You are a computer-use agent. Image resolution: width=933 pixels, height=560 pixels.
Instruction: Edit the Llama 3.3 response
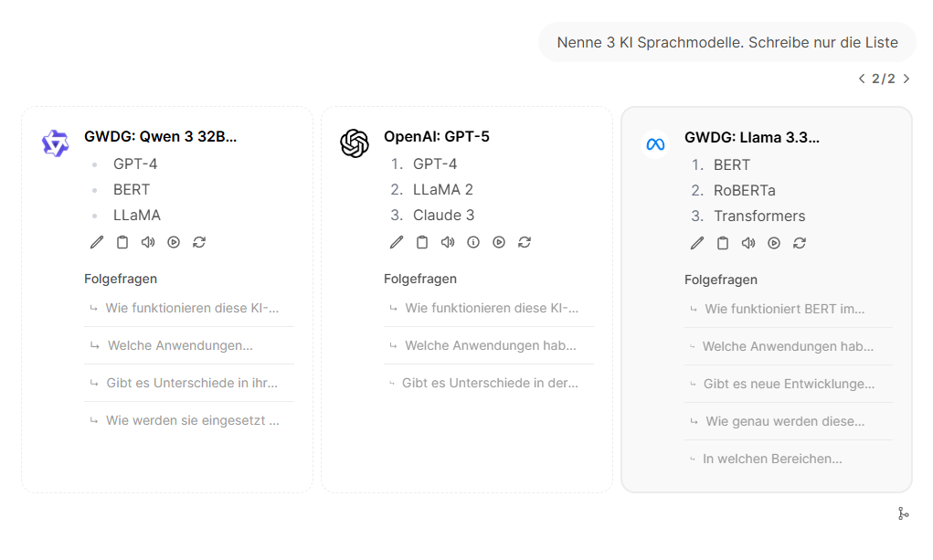pos(697,243)
